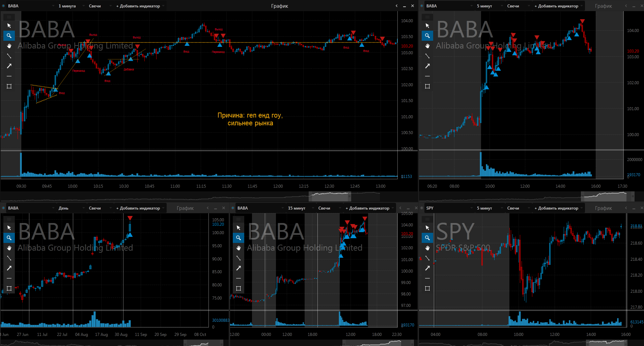The width and height of the screenshot is (644, 346).
Task: Click the navigator range slider under the 15 минут chart
Action: click(x=378, y=343)
